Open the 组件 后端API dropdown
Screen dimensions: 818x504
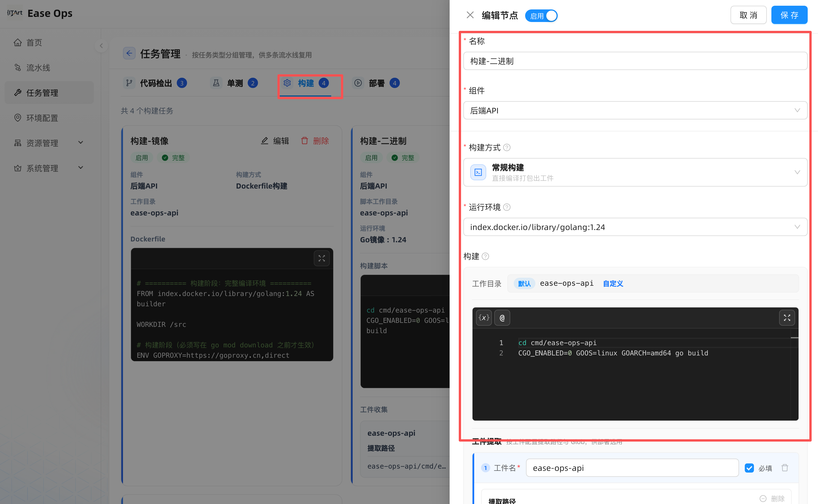tap(635, 110)
